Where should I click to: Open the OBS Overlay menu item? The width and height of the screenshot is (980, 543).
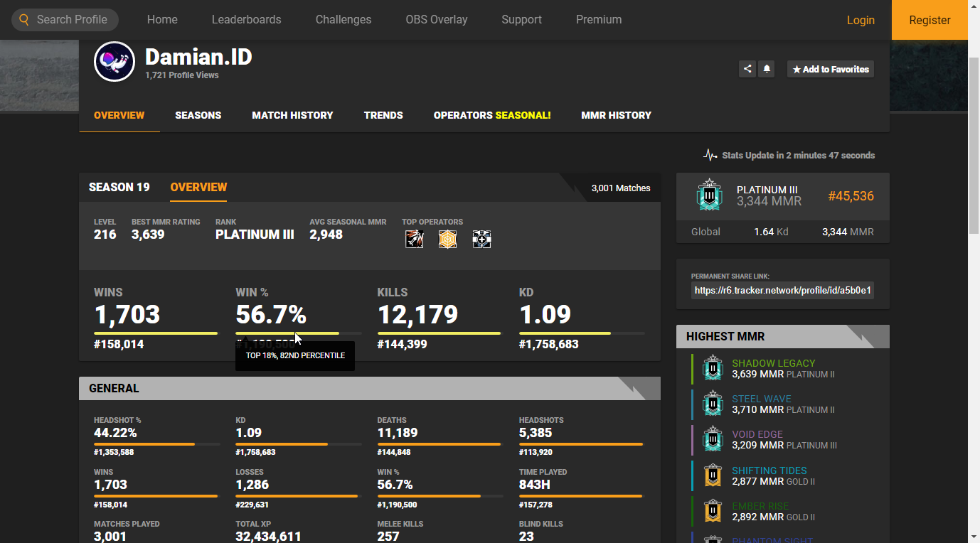[x=436, y=20]
